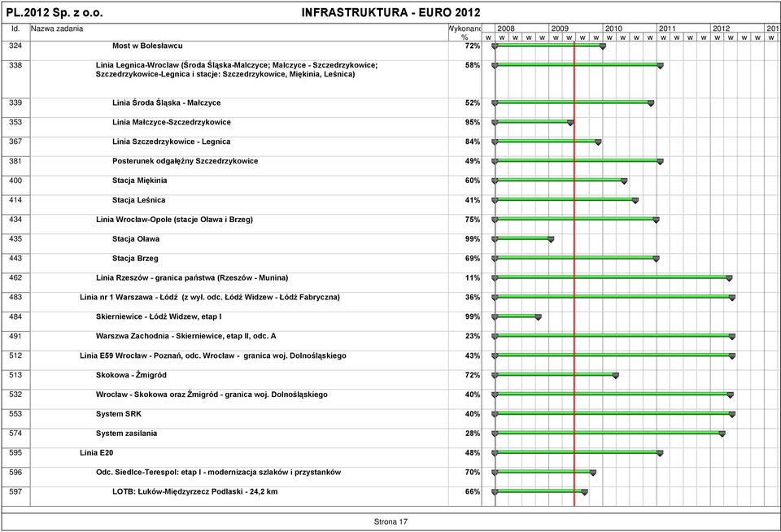
Task: Click the 75% completion value
Action: (473, 219)
